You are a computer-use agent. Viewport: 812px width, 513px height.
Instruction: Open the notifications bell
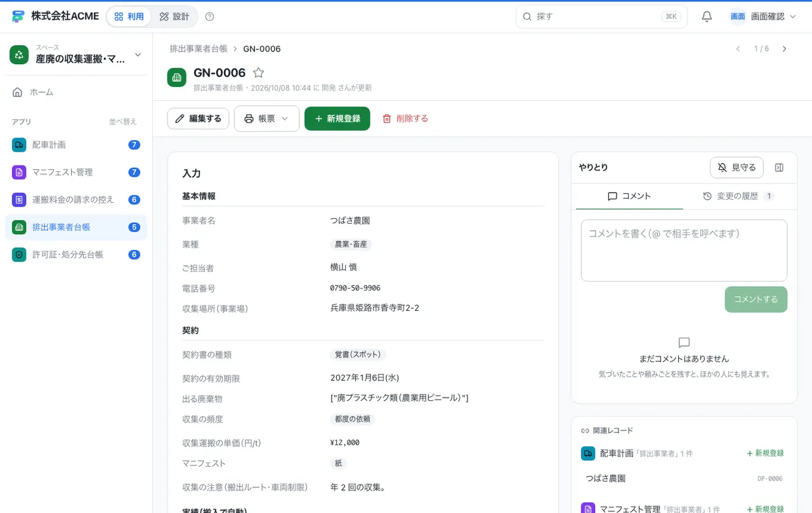coord(707,16)
